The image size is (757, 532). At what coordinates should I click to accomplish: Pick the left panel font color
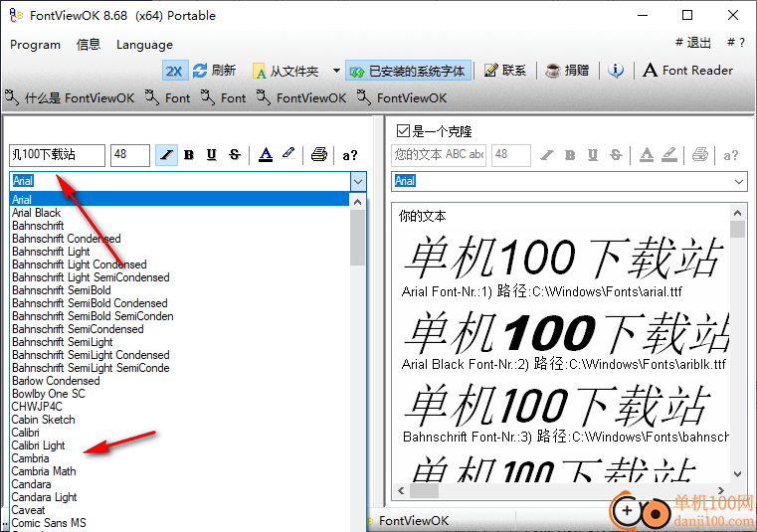266,155
